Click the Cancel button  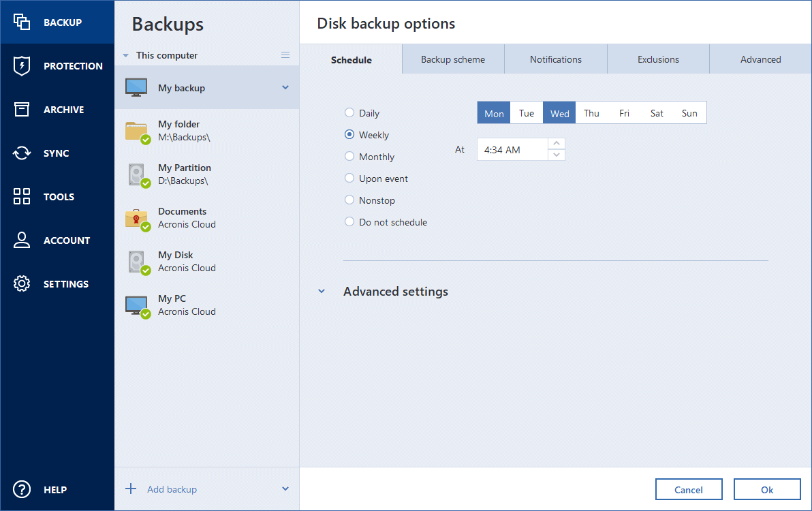[x=688, y=489]
